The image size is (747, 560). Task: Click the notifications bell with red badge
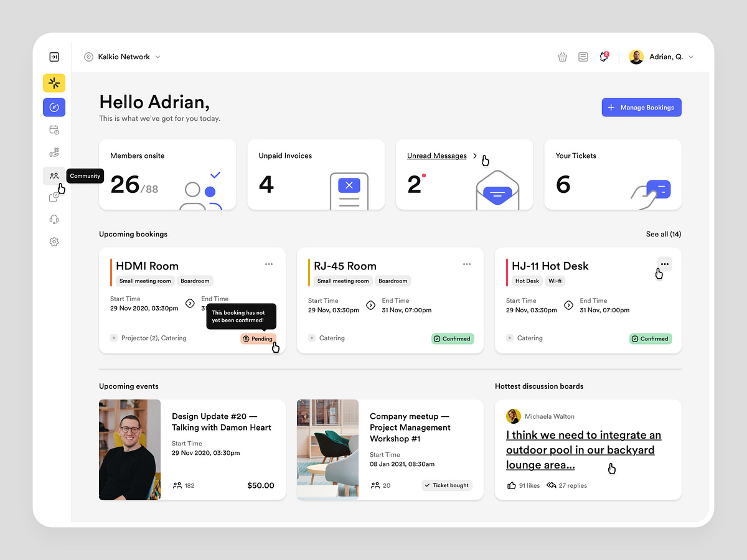coord(603,56)
